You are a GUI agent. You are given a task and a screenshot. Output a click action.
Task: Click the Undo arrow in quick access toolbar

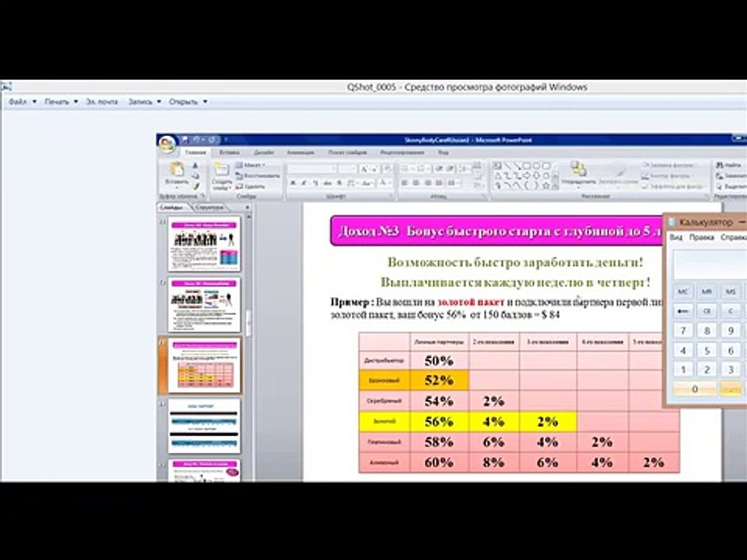point(196,140)
